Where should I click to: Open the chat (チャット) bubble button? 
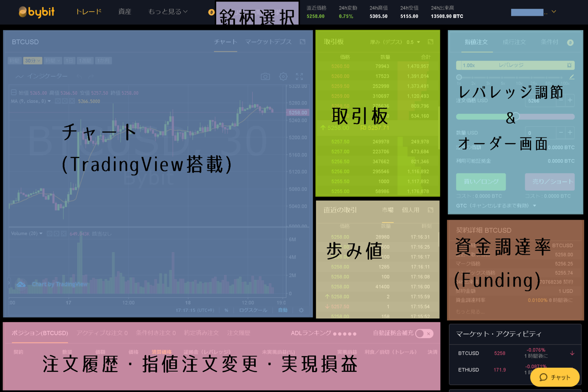coord(555,377)
